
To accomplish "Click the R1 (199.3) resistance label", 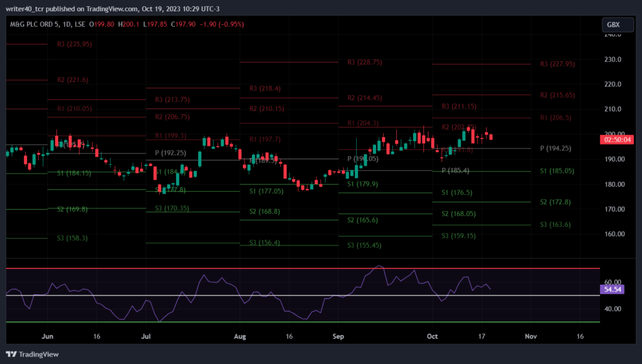I will (x=171, y=136).
